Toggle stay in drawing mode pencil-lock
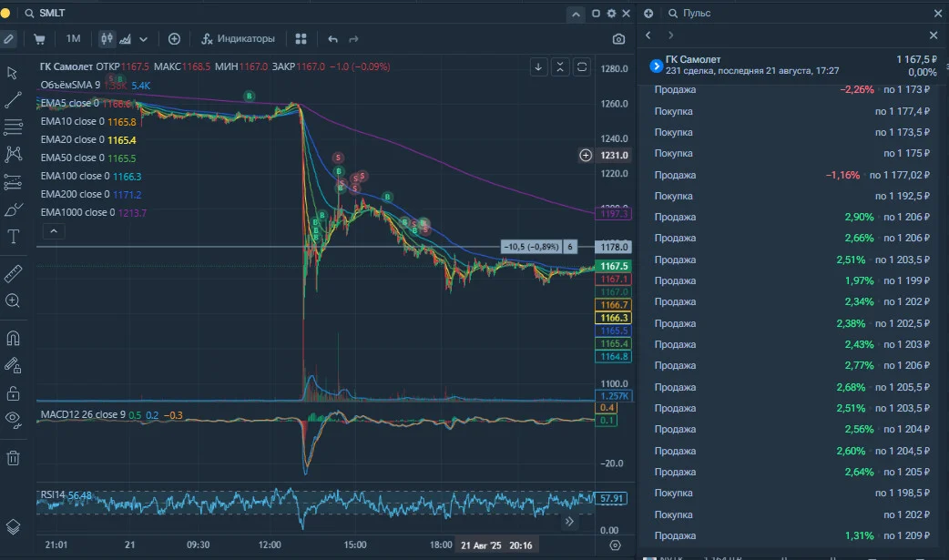Screen dimensions: 949x560 click(x=13, y=365)
